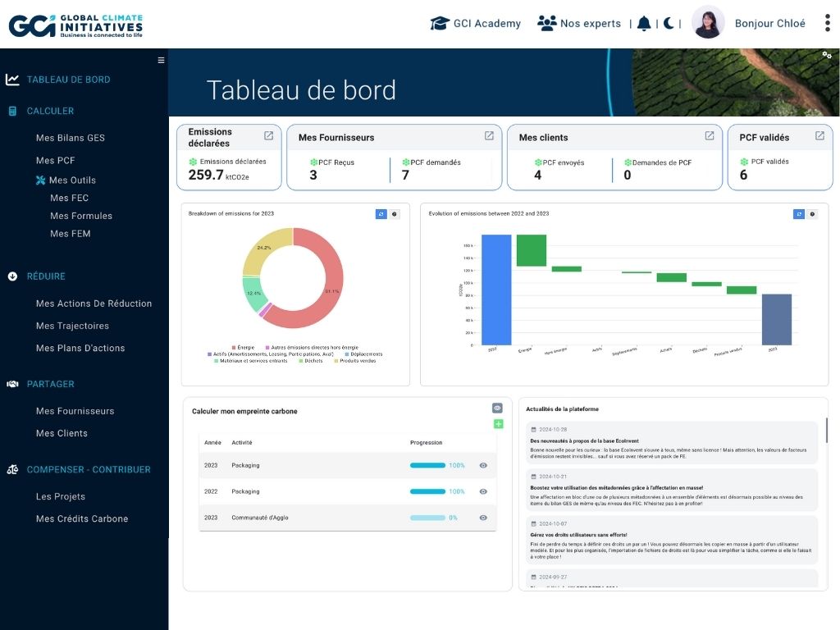The height and width of the screenshot is (630, 840).
Task: Open settings for Evolution of emissions chart
Action: pos(812,214)
